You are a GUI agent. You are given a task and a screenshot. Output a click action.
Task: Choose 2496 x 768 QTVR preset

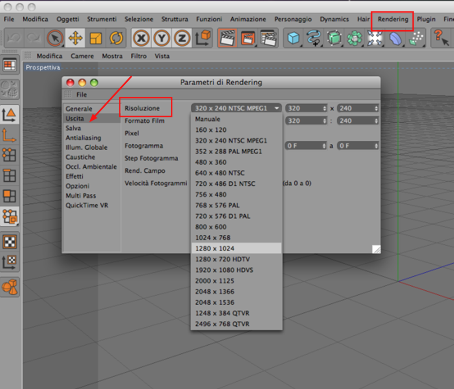pyautogui.click(x=236, y=324)
